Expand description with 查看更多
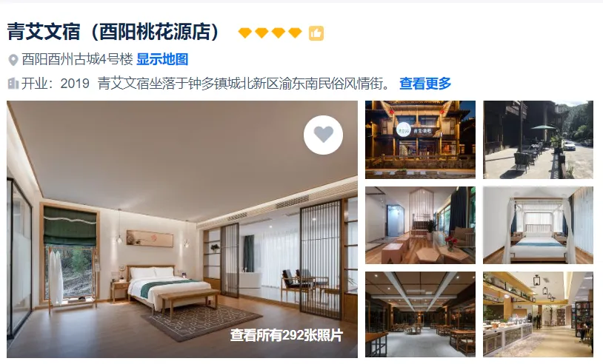 tap(425, 84)
